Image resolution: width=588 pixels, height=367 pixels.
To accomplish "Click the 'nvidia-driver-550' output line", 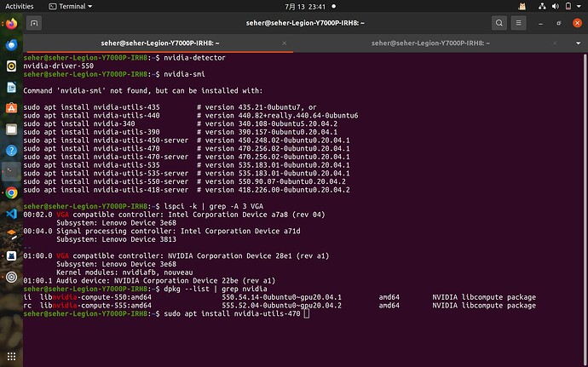I will point(59,66).
